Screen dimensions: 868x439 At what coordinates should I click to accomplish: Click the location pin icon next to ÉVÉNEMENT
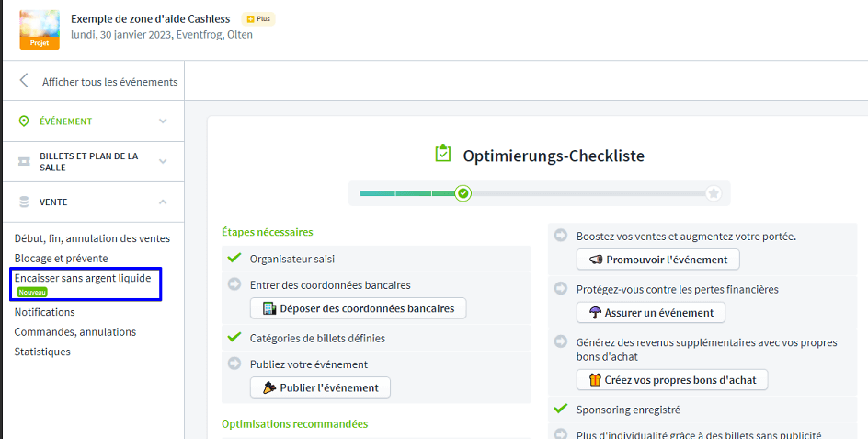(24, 121)
